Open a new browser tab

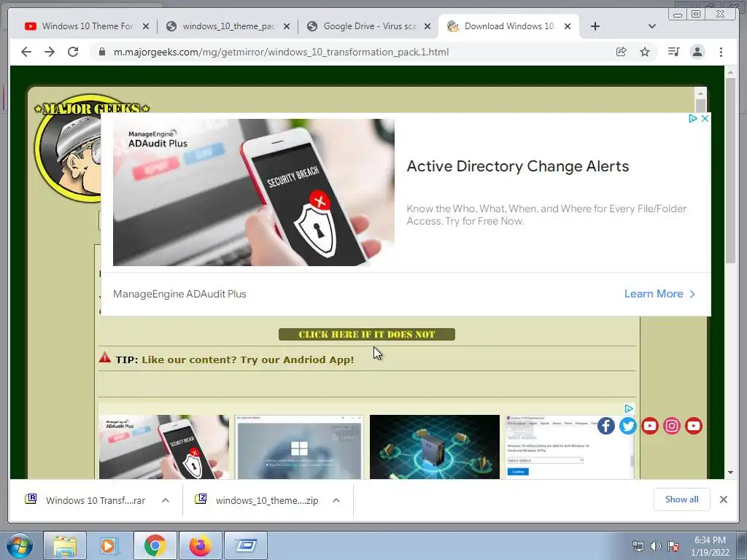[595, 26]
